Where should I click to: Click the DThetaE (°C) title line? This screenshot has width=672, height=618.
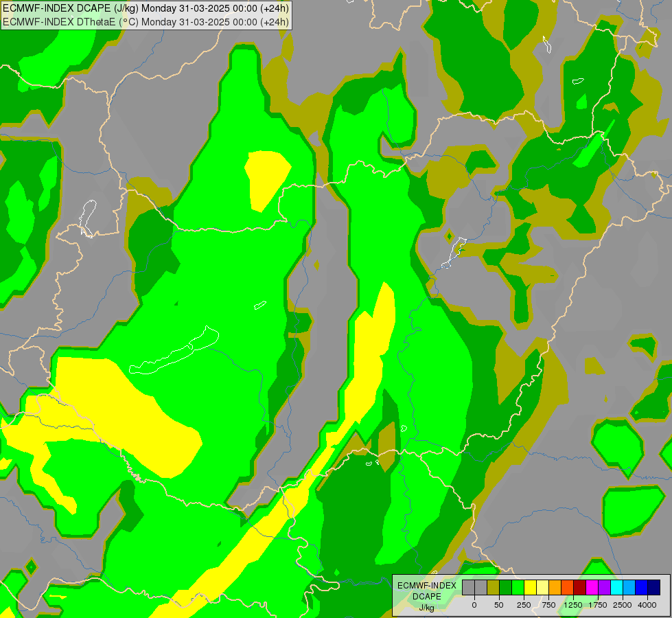point(146,22)
